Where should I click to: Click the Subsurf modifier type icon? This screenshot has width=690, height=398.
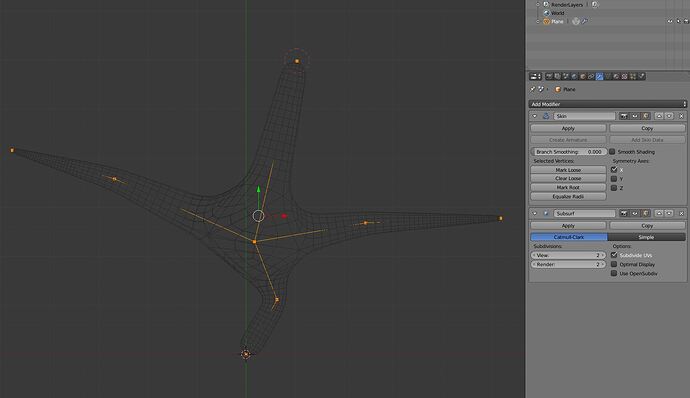click(546, 214)
